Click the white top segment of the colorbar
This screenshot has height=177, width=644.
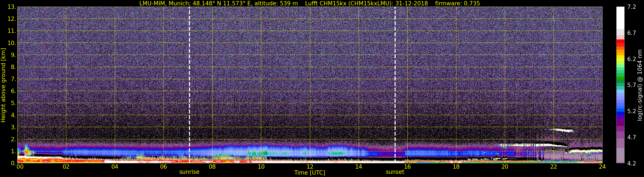click(x=620, y=18)
